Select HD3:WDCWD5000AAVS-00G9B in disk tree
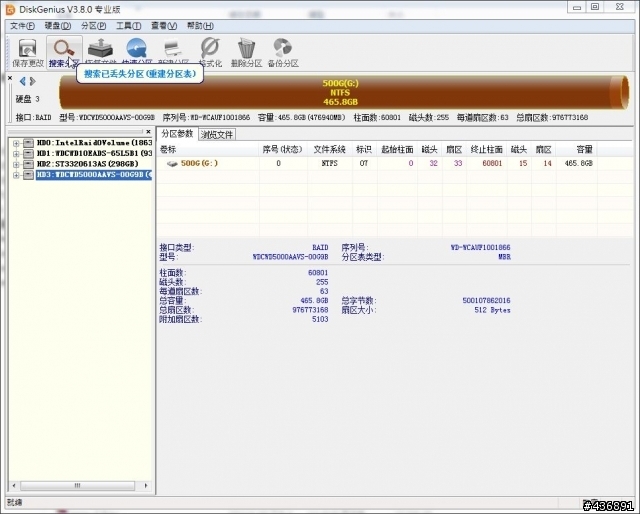Screen dimensions: 640x514 [94, 175]
